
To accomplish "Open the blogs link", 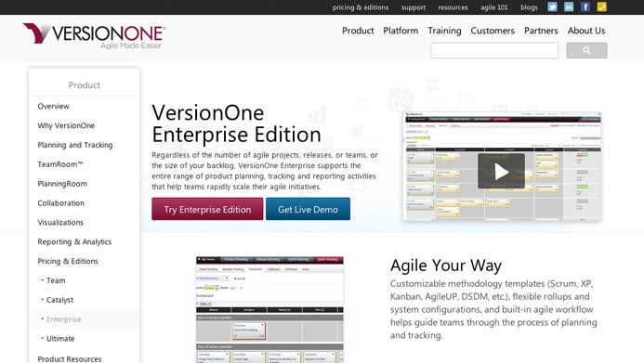I will pyautogui.click(x=529, y=7).
